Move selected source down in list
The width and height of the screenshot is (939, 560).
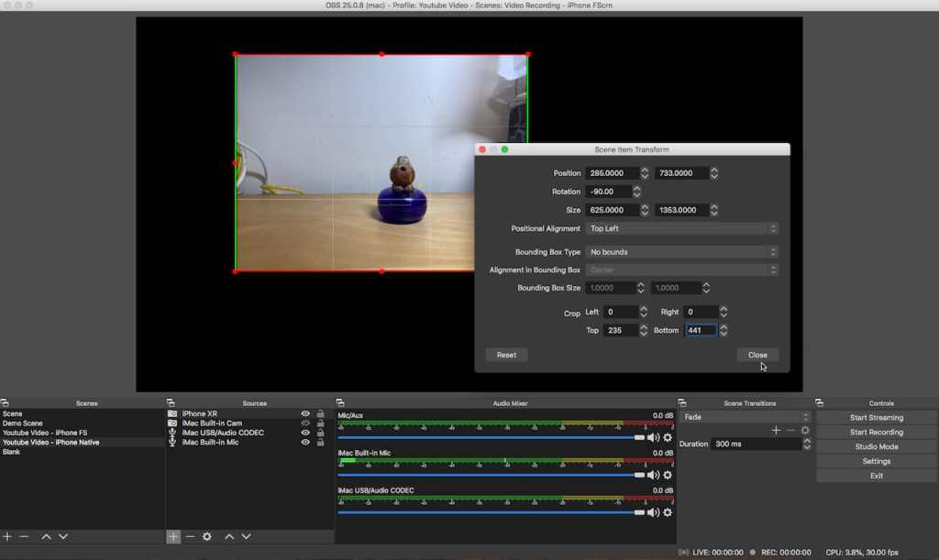tap(246, 536)
